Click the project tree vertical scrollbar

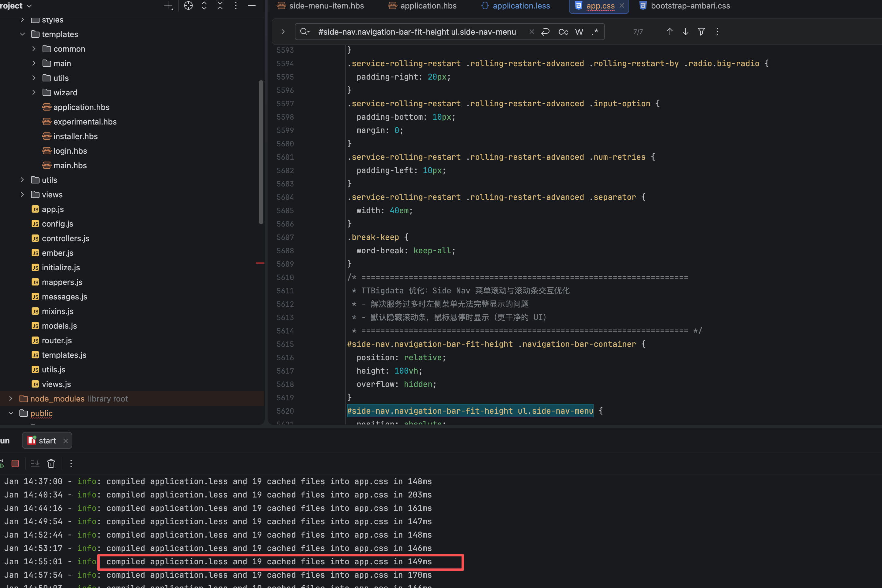pyautogui.click(x=261, y=152)
